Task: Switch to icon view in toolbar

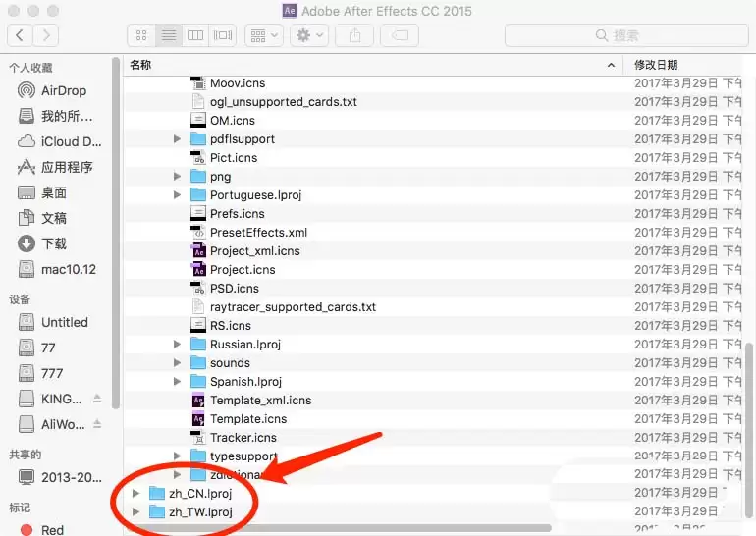Action: point(141,35)
